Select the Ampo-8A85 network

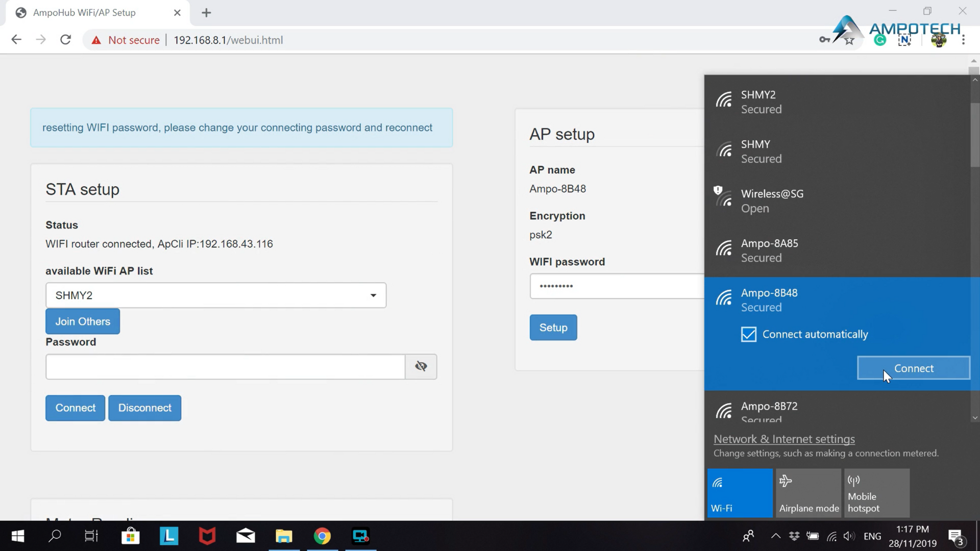(x=837, y=250)
